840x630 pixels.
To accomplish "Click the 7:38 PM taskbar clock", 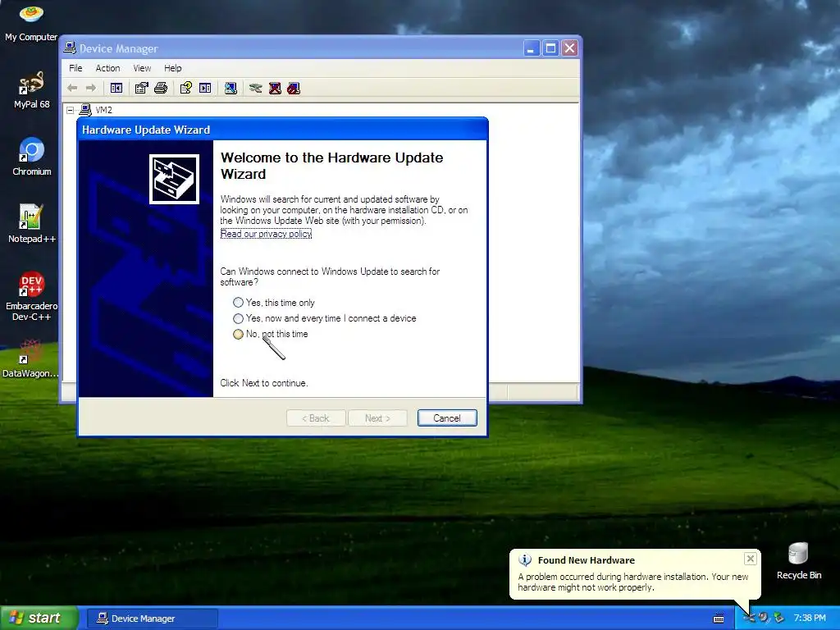I will [810, 619].
